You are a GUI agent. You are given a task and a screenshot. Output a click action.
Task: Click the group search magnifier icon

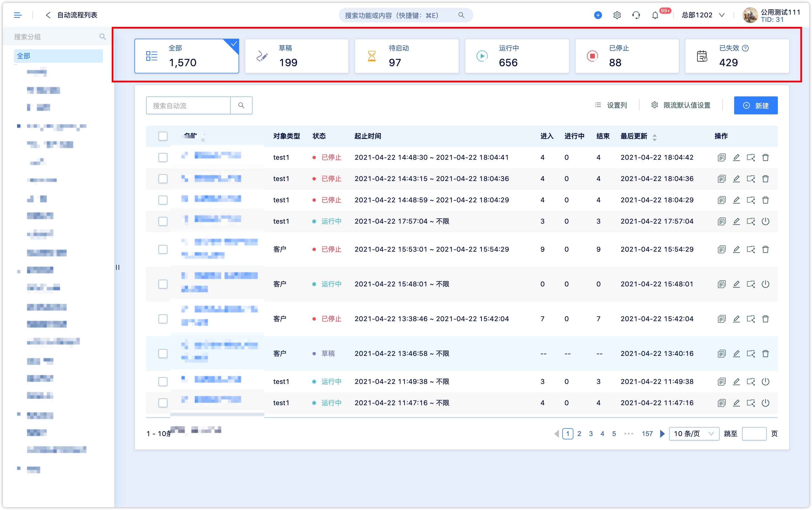(102, 36)
